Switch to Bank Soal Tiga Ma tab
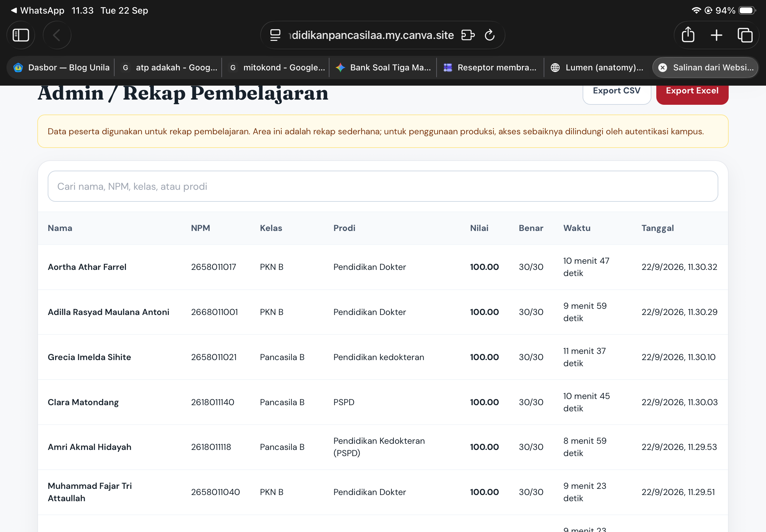This screenshot has width=766, height=532. 383,68
